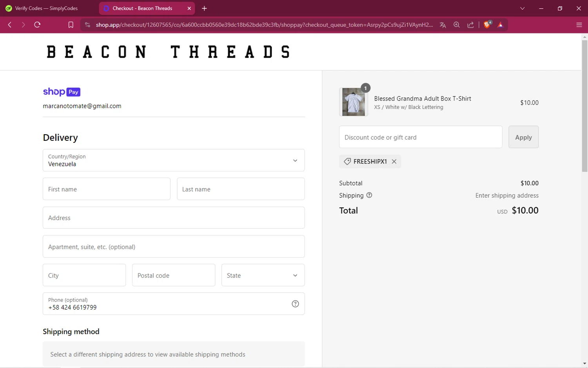588x368 pixels.
Task: Click the Enter shipping address text
Action: [x=507, y=195]
